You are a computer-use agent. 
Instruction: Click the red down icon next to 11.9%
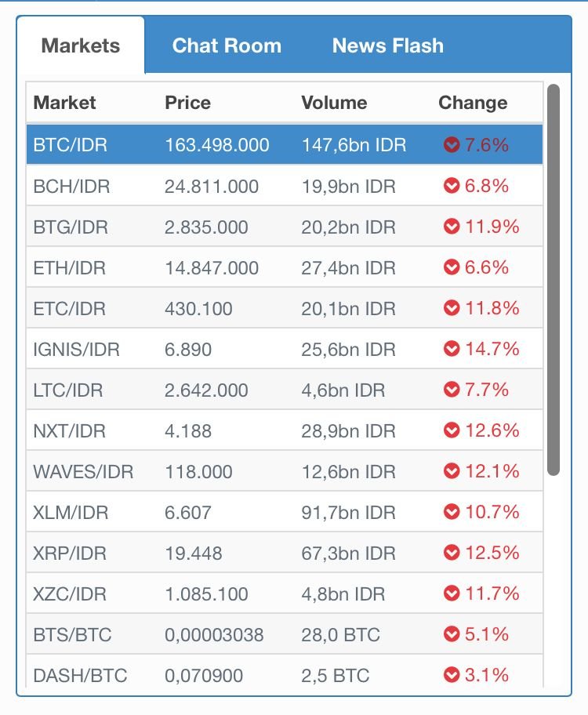[451, 226]
